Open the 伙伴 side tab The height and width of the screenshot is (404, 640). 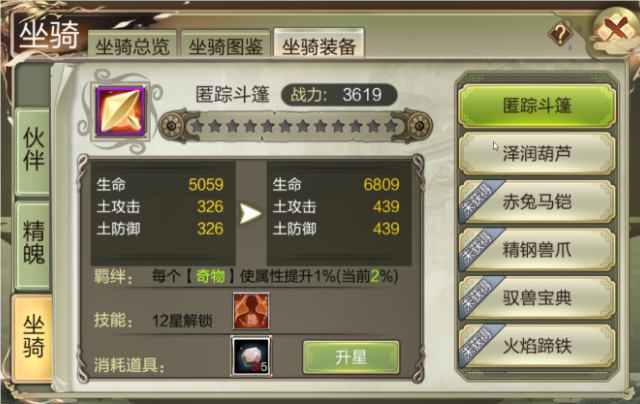pyautogui.click(x=33, y=151)
